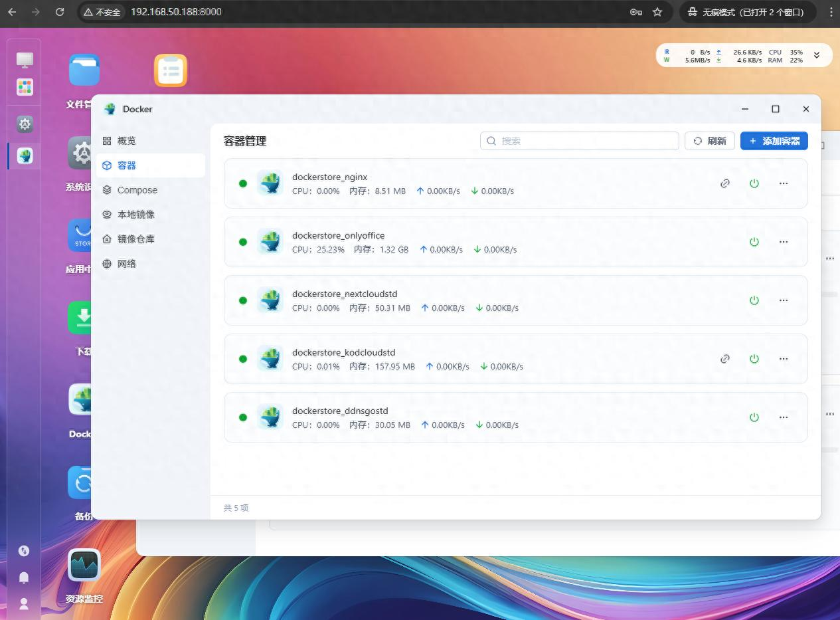The width and height of the screenshot is (840, 620).
Task: Toggle power for dockerstore_nginx container
Action: click(x=754, y=183)
